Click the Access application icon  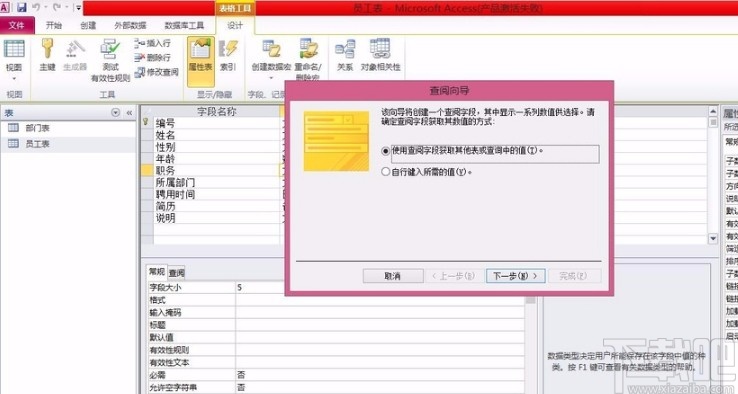coord(5,7)
